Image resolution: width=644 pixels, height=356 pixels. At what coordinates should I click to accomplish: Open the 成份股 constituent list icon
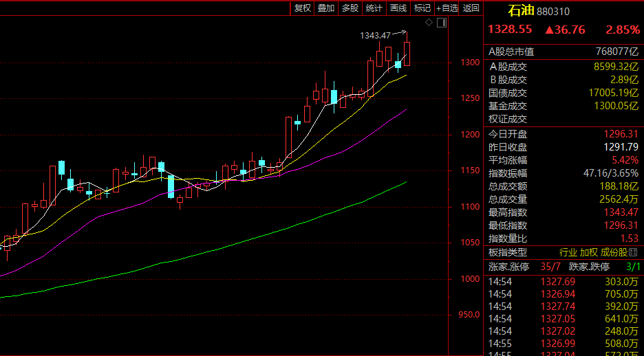pyautogui.click(x=634, y=252)
